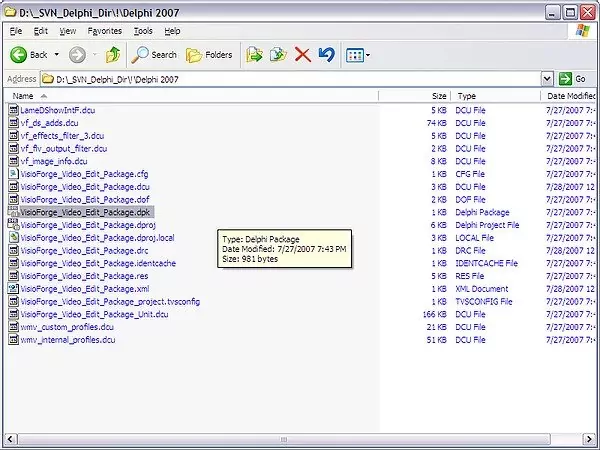Image resolution: width=600 pixels, height=450 pixels.
Task: Click horizontal scrollbar left arrow
Action: 10,439
